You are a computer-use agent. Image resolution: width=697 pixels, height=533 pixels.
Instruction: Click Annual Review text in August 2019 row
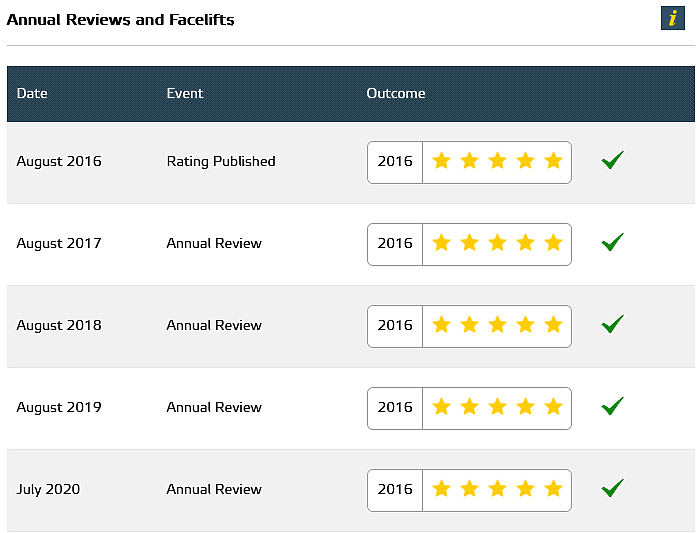pos(214,407)
